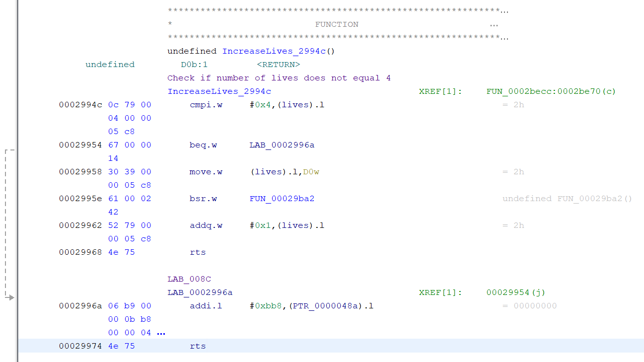Click the D0w register in move.w instruction

(x=311, y=172)
